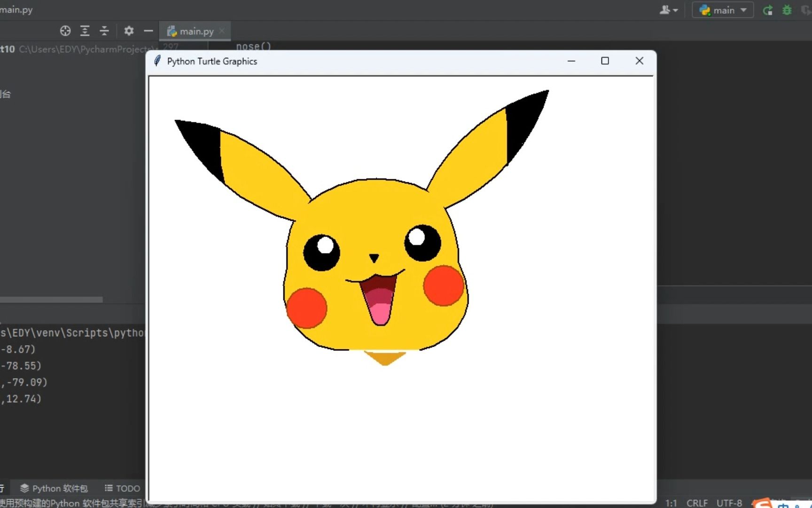Start debugging with the green bug icon
812x508 pixels.
click(x=787, y=10)
